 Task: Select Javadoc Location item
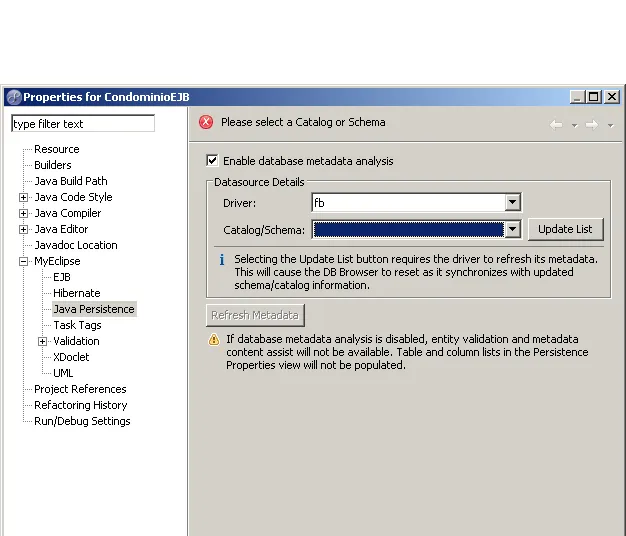[x=76, y=245]
